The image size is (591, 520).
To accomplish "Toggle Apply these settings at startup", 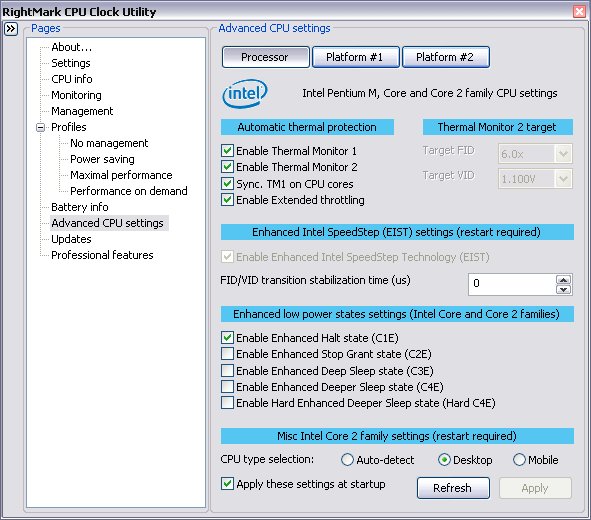I will pos(227,483).
